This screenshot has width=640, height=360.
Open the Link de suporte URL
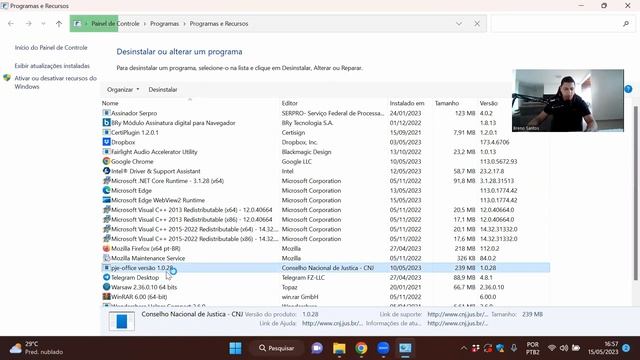pyautogui.click(x=458, y=314)
